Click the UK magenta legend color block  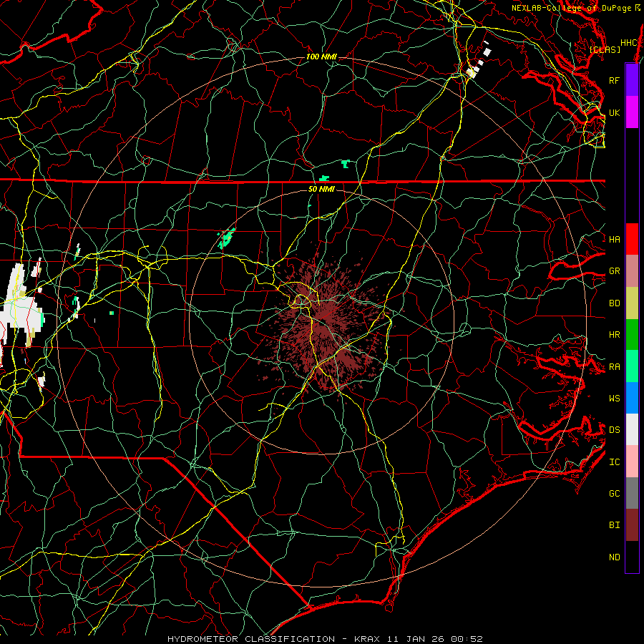632,112
